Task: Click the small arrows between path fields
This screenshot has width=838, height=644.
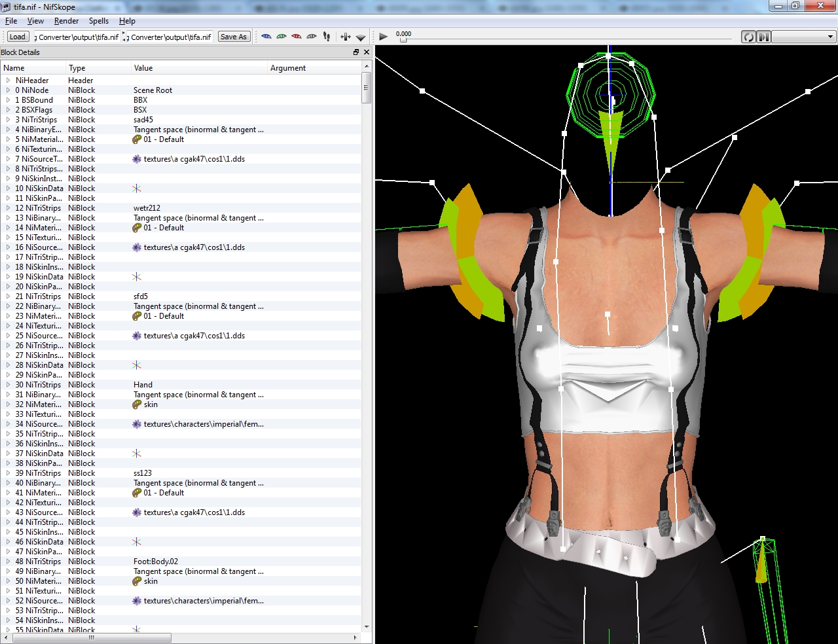Action: click(x=124, y=37)
